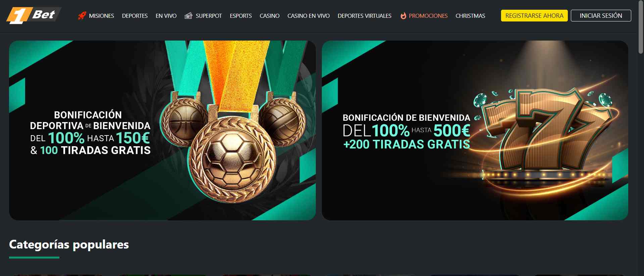The image size is (644, 276).
Task: Open the Promociones page
Action: 428,16
